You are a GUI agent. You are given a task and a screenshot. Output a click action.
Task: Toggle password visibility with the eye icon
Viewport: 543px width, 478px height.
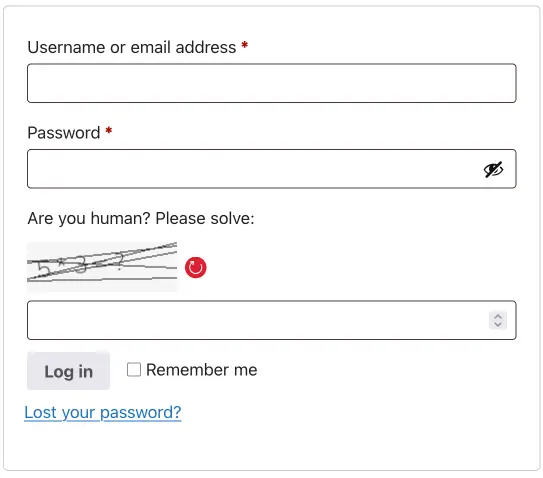493,169
